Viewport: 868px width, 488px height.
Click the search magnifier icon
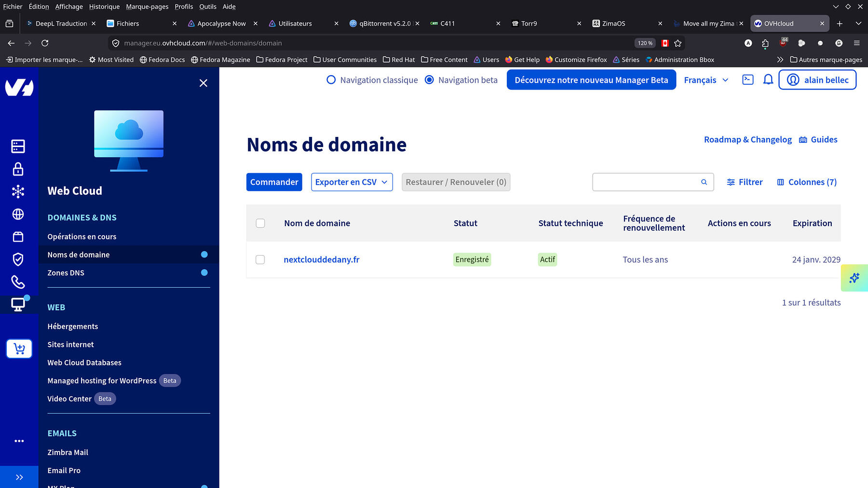(x=704, y=182)
